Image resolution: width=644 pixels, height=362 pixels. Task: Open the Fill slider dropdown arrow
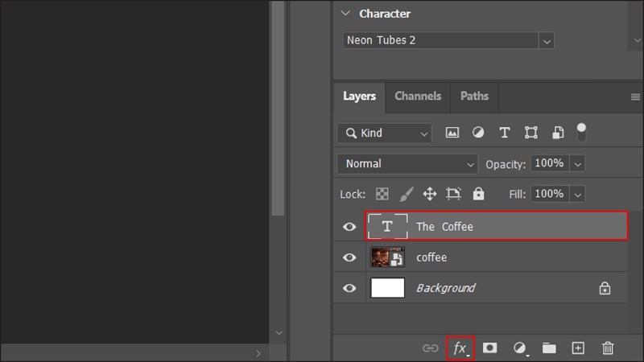(x=577, y=194)
